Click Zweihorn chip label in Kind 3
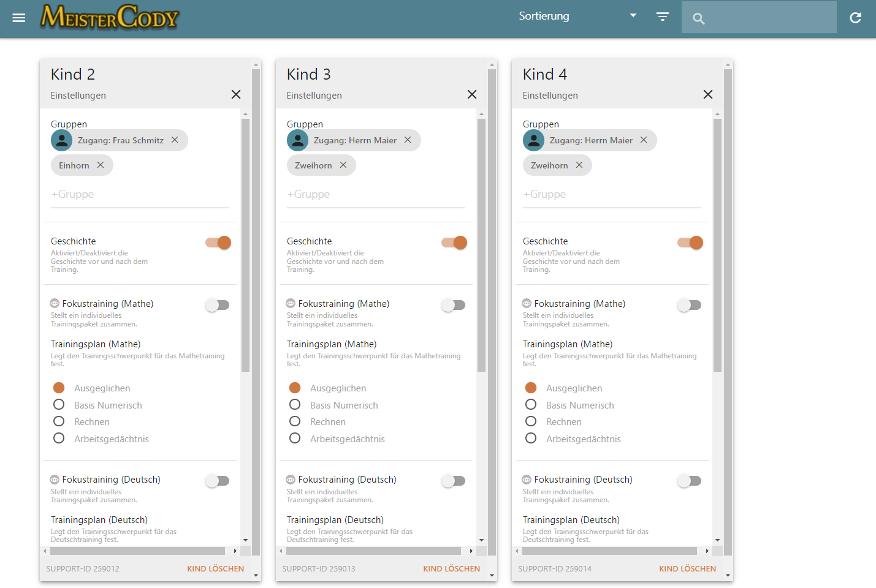 click(313, 165)
